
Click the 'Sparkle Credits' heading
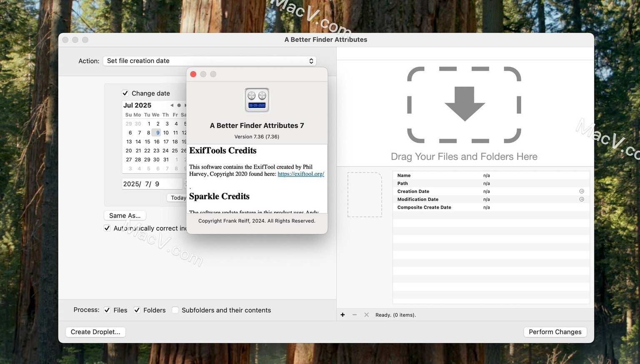(219, 196)
